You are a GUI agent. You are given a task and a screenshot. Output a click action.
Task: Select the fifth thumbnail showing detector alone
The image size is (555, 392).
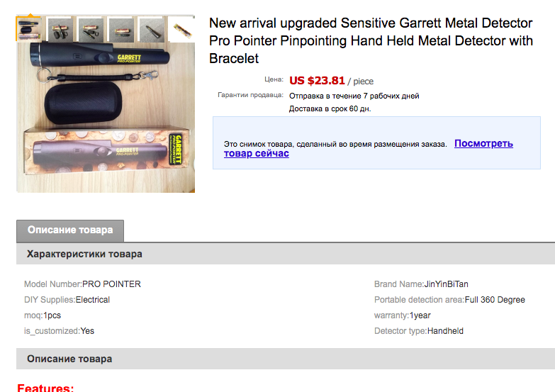tap(151, 29)
